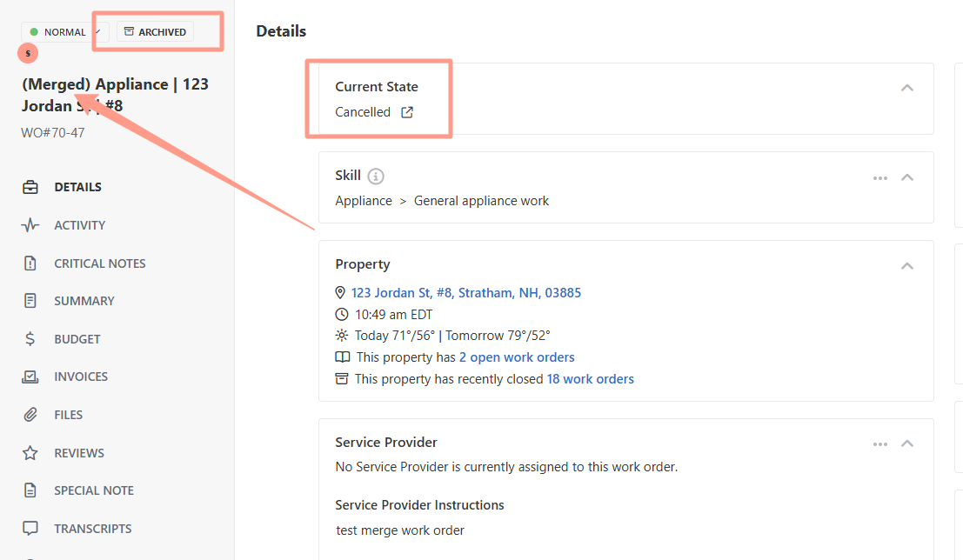
Task: Collapse the Current State section
Action: (907, 88)
